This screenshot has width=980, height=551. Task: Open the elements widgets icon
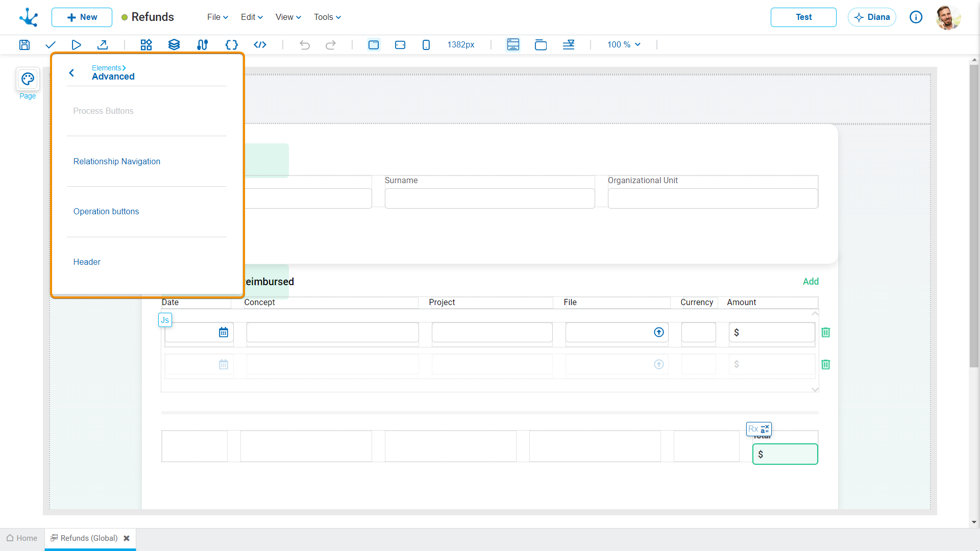[x=146, y=45]
